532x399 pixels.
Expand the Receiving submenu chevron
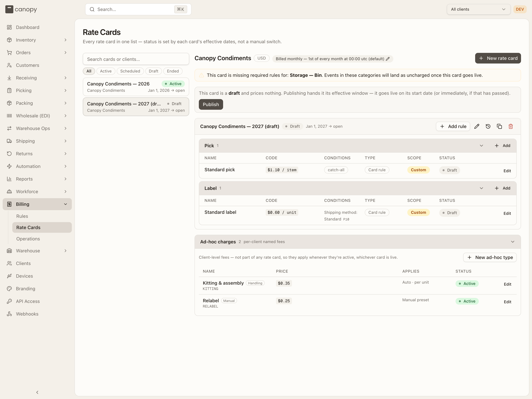(x=65, y=78)
